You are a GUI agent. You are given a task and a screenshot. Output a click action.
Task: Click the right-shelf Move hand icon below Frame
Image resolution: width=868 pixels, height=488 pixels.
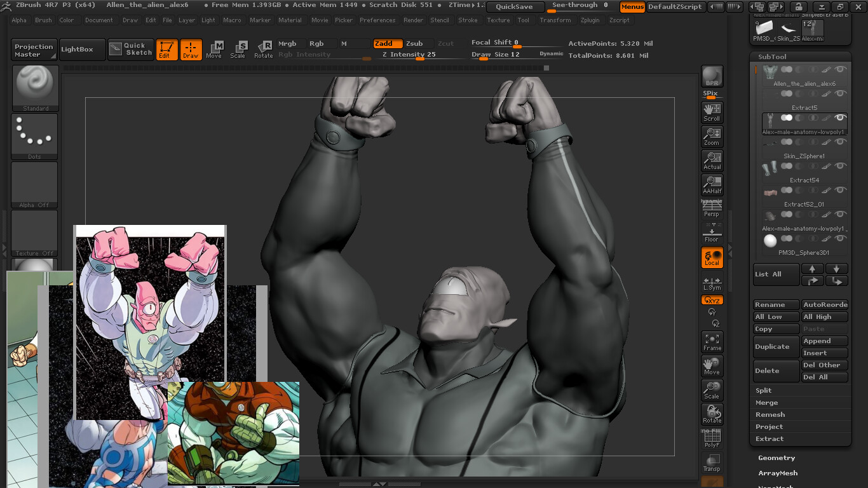click(x=712, y=366)
